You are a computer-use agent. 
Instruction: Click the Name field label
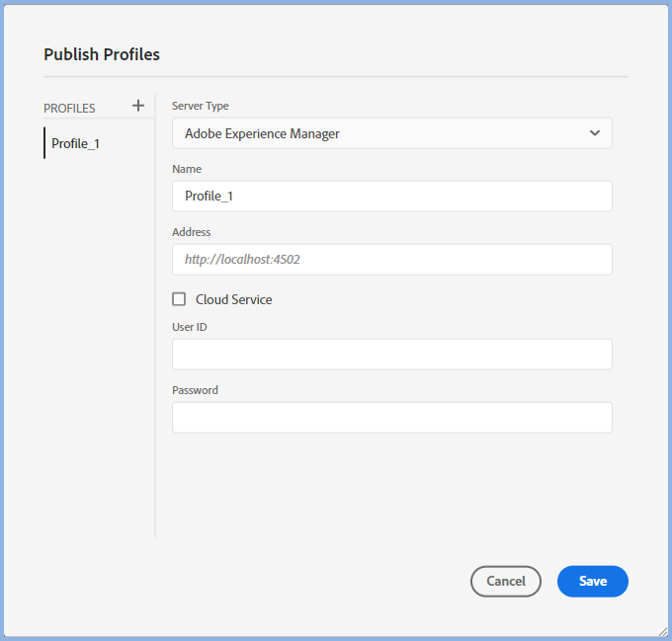pos(187,169)
